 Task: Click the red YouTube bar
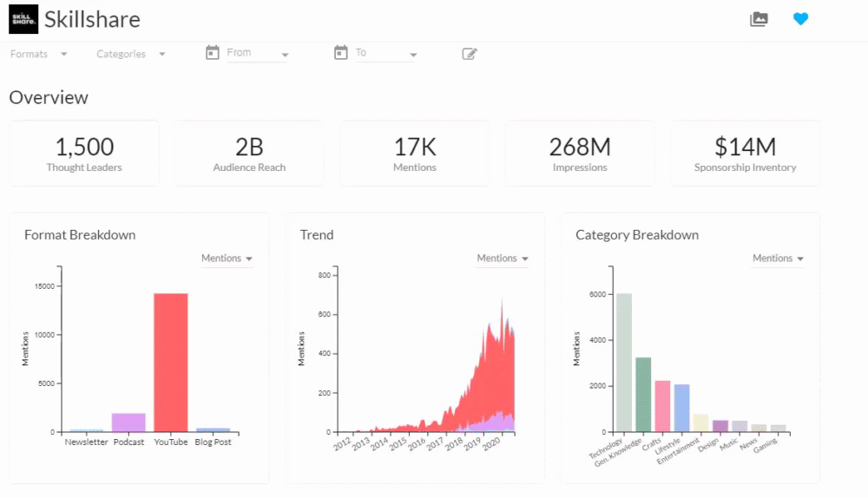click(170, 363)
